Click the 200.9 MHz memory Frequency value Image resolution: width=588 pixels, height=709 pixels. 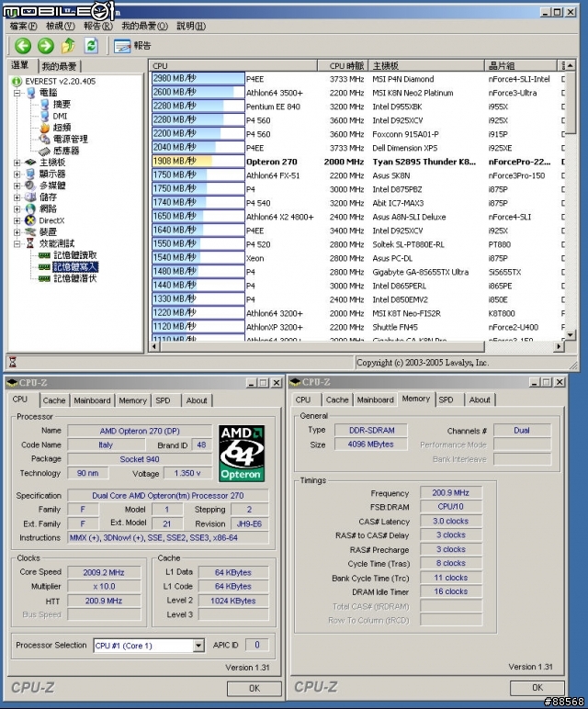pyautogui.click(x=450, y=493)
